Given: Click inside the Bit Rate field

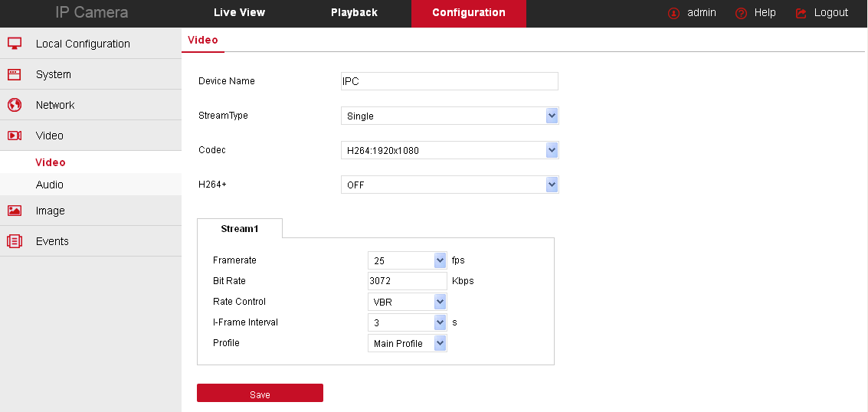Looking at the screenshot, I should [407, 281].
